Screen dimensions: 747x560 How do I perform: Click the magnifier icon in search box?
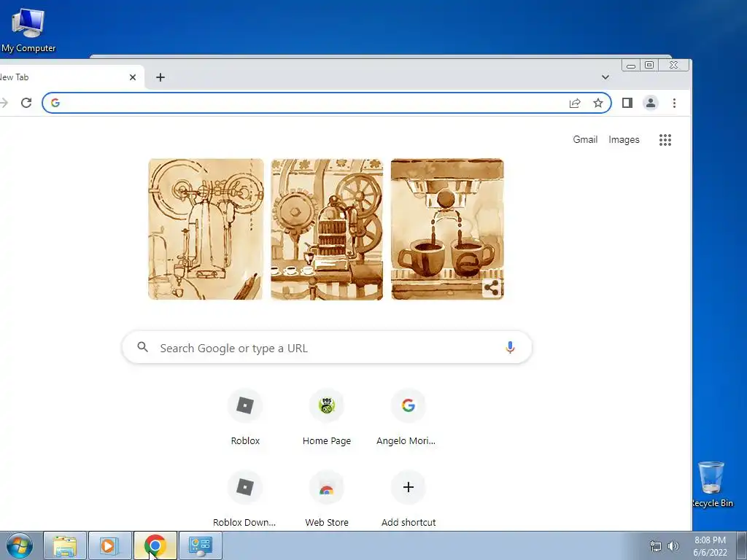(x=142, y=347)
